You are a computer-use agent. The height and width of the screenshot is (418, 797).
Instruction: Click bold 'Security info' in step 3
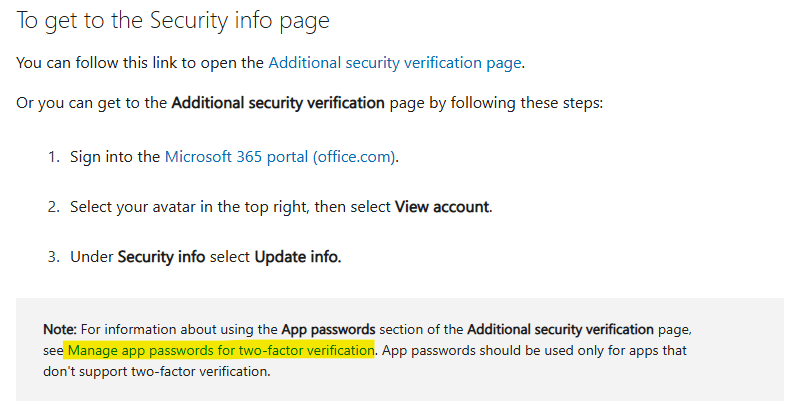pos(161,257)
